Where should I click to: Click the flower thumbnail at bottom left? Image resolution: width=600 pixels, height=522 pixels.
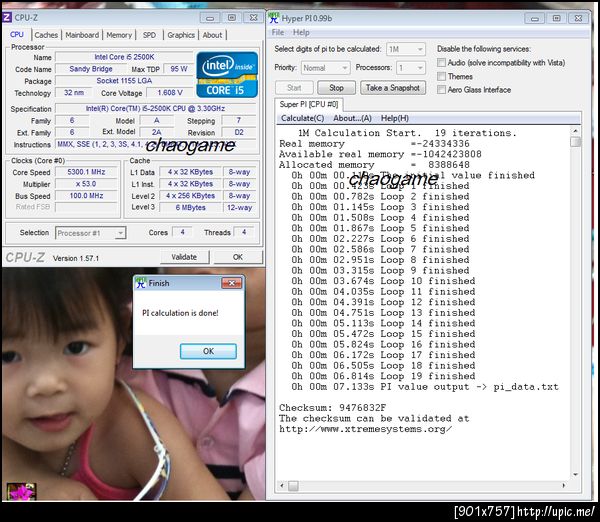pos(21,491)
